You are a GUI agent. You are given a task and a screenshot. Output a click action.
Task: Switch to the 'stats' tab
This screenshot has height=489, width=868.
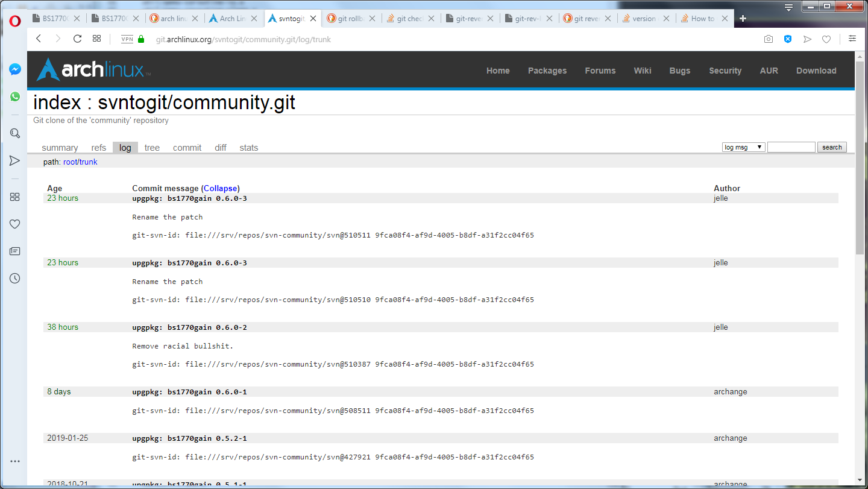248,148
